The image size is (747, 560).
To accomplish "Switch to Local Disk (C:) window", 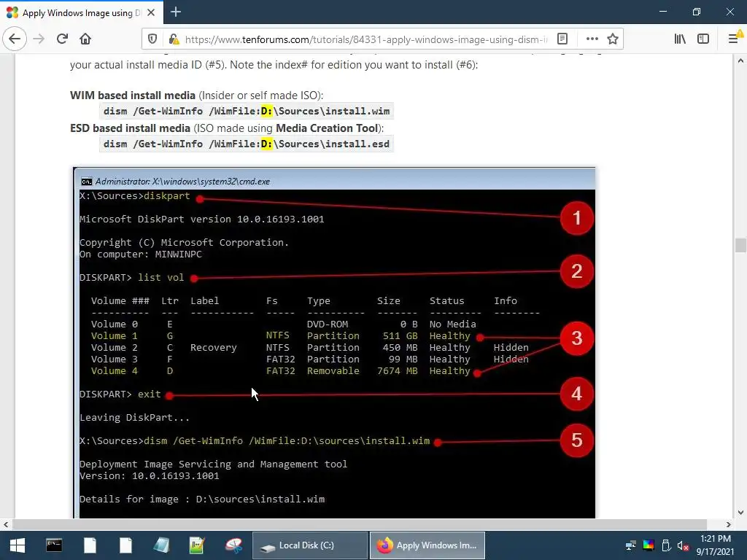I will 309,545.
